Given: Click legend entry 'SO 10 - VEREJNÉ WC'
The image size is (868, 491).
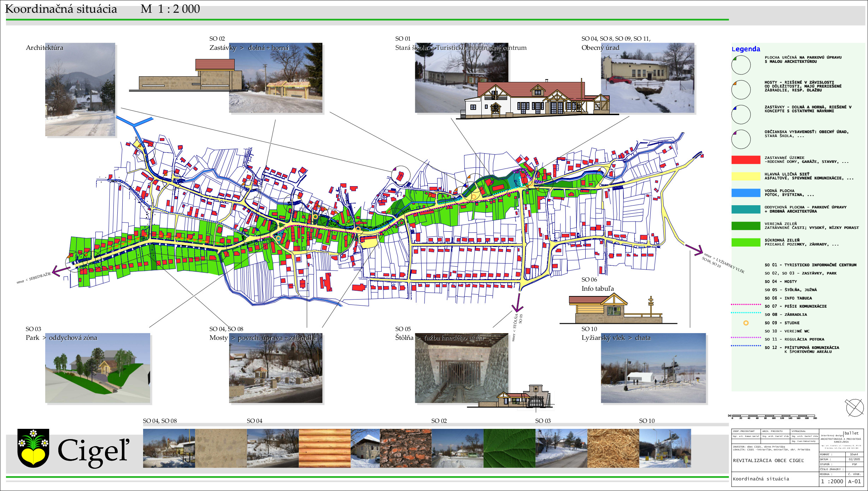Looking at the screenshot, I should (787, 331).
